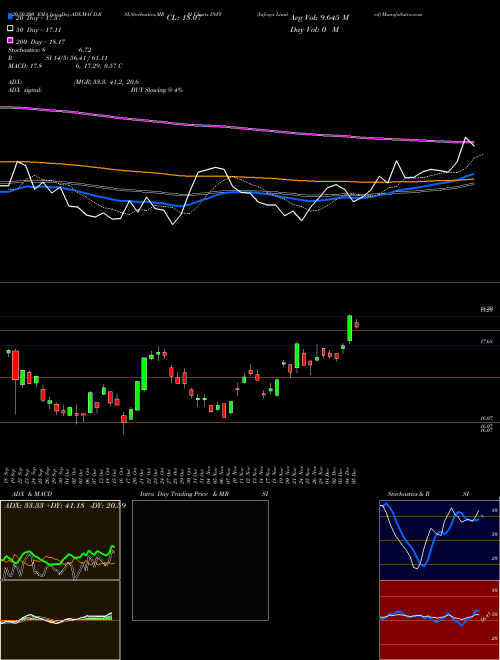
Task: Click the '(MGR) 33.3, 41.2, 20.6' ADX values
Action: click(106, 82)
